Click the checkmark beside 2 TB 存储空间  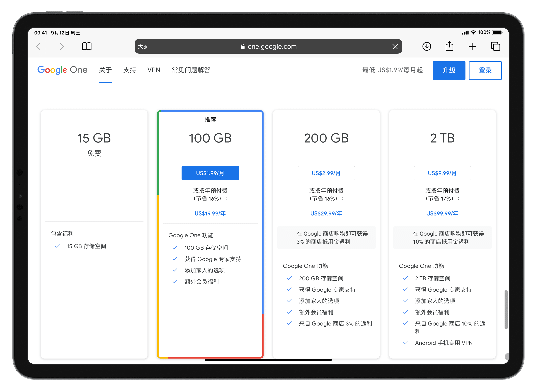coord(405,278)
